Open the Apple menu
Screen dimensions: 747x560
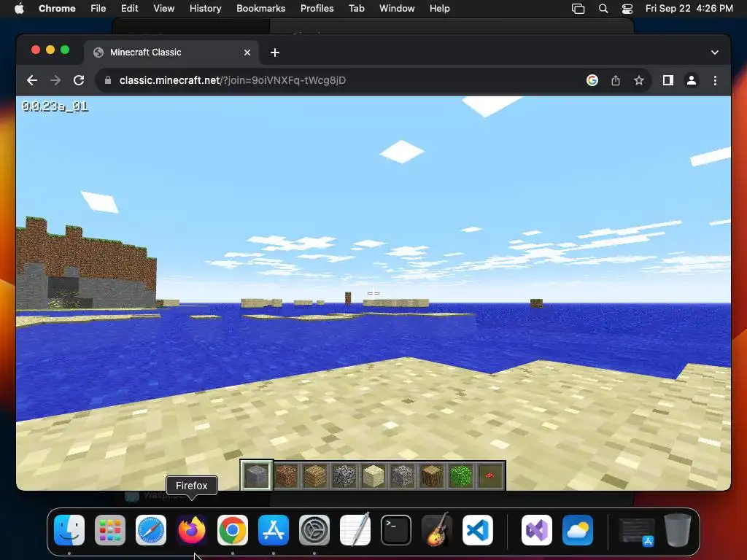[19, 8]
